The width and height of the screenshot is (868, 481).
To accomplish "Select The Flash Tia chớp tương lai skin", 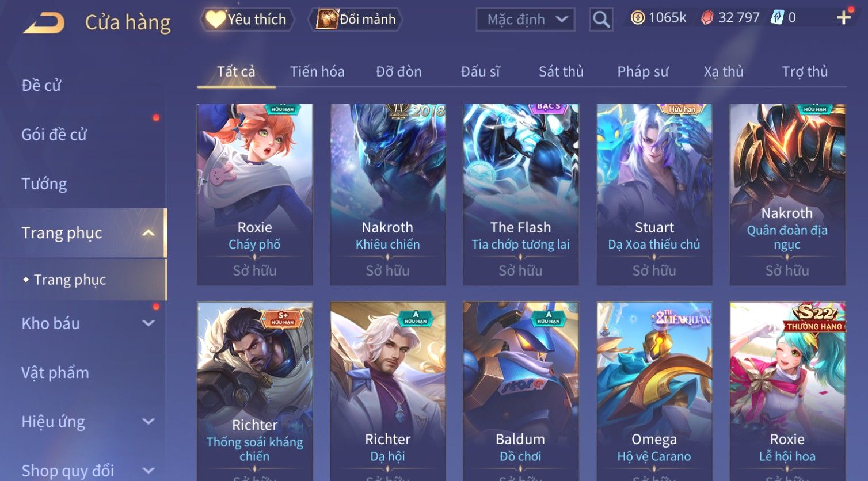I will tap(521, 194).
